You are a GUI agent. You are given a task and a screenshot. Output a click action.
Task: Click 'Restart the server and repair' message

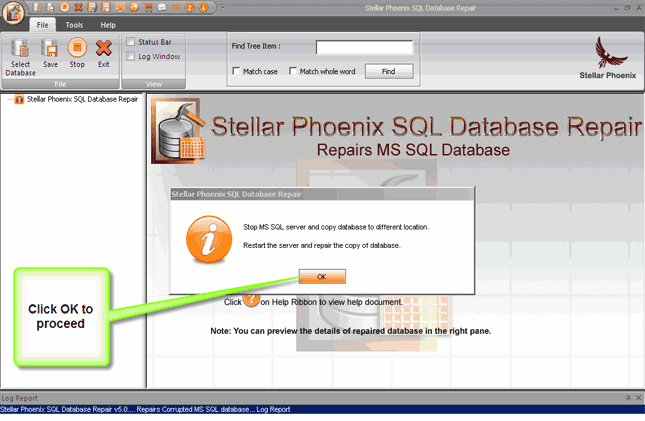click(322, 246)
